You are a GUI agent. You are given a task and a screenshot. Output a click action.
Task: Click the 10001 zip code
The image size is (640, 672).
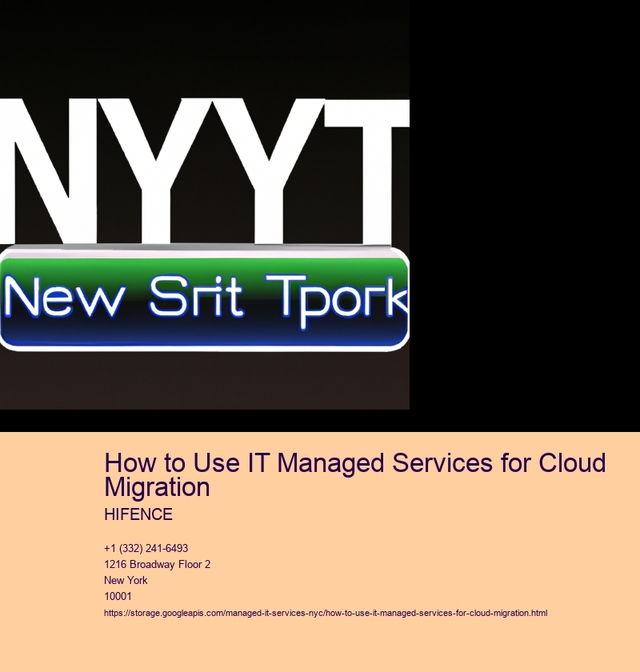(x=118, y=596)
